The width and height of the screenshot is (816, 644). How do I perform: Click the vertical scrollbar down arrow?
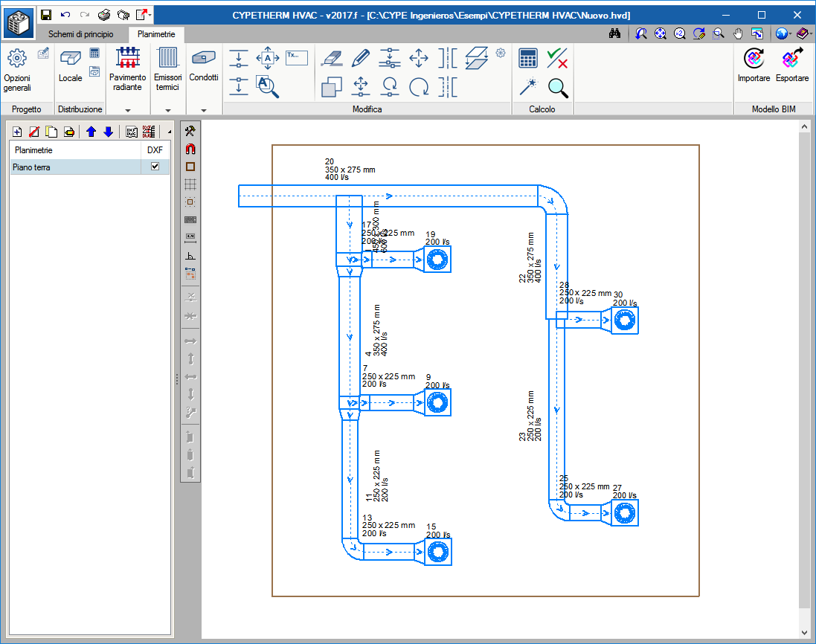pyautogui.click(x=804, y=633)
